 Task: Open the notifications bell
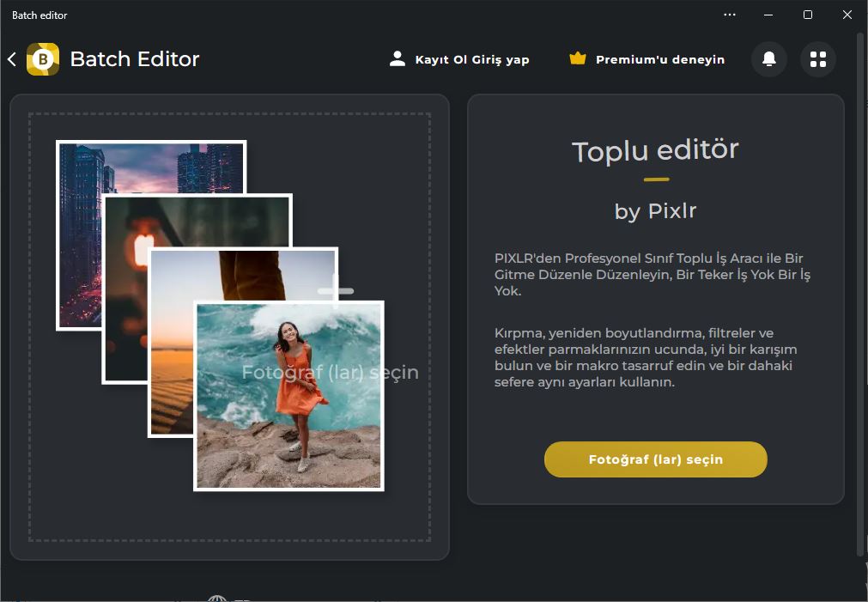pos(769,58)
